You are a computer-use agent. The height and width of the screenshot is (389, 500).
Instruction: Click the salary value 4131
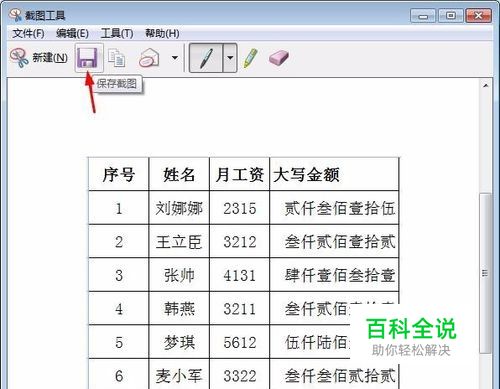240,276
